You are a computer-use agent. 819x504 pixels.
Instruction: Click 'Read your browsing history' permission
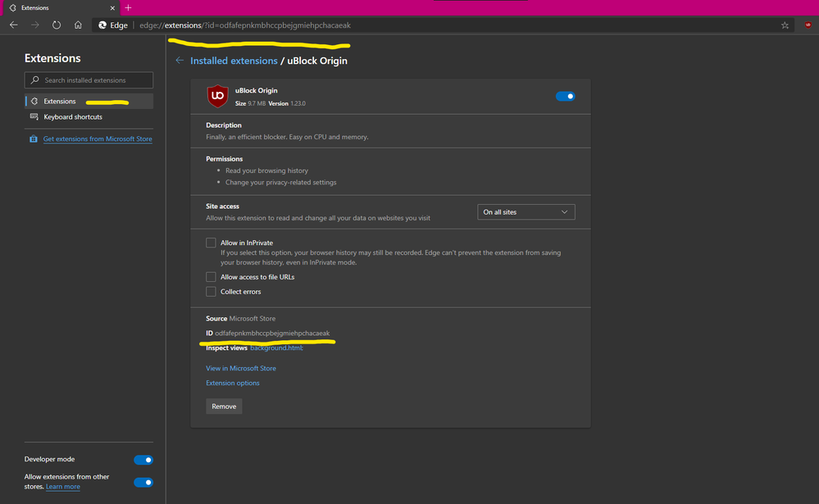click(266, 170)
